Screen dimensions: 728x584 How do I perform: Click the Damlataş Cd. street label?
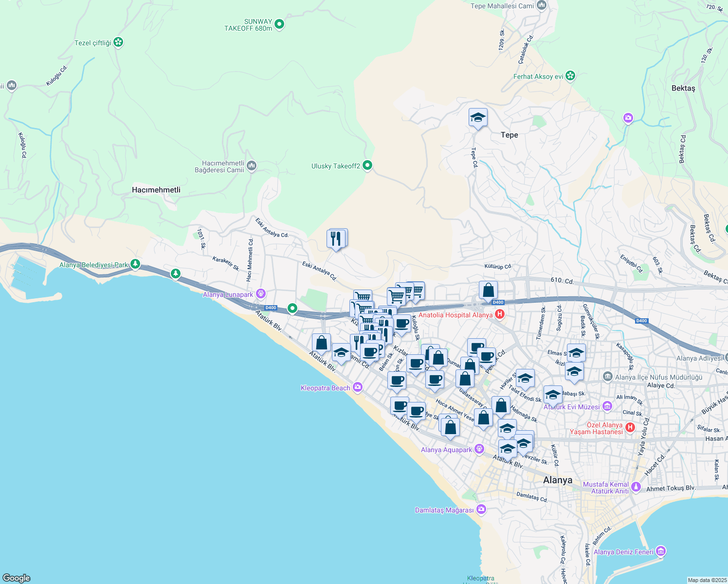(x=532, y=497)
